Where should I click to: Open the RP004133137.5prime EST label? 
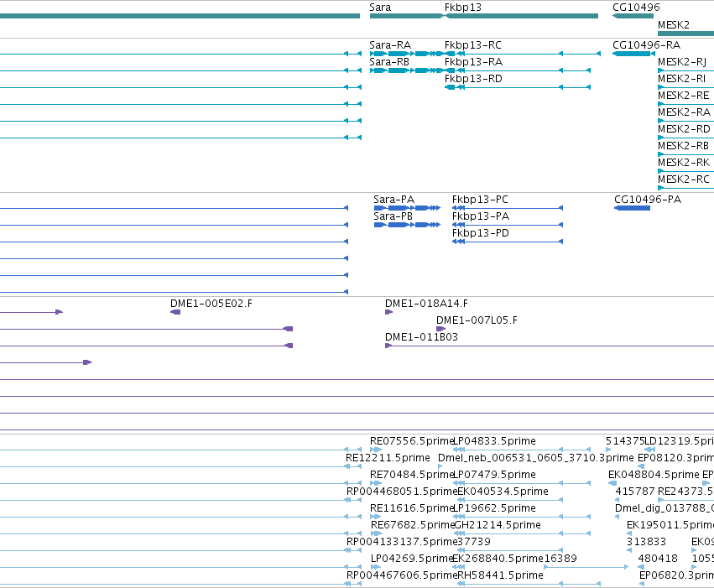pyautogui.click(x=402, y=542)
